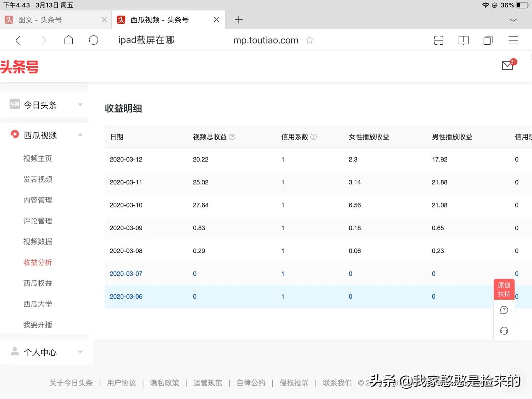The width and height of the screenshot is (532, 399).
Task: Open the reading list book icon
Action: 463,40
